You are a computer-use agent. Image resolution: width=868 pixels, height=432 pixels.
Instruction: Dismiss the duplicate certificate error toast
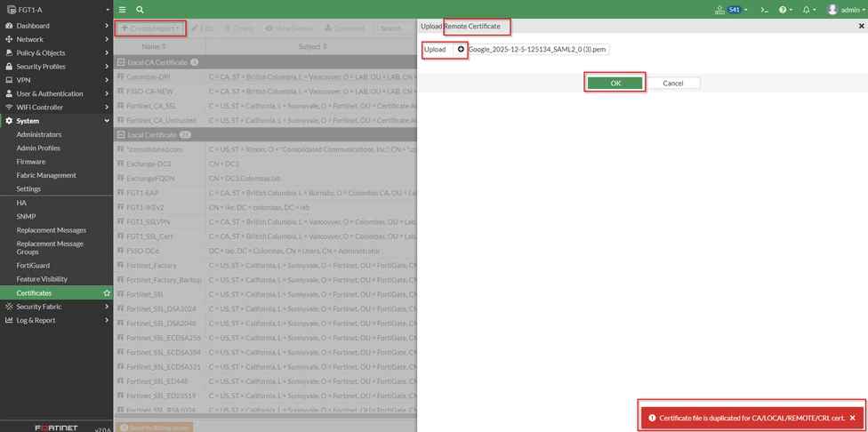853,418
